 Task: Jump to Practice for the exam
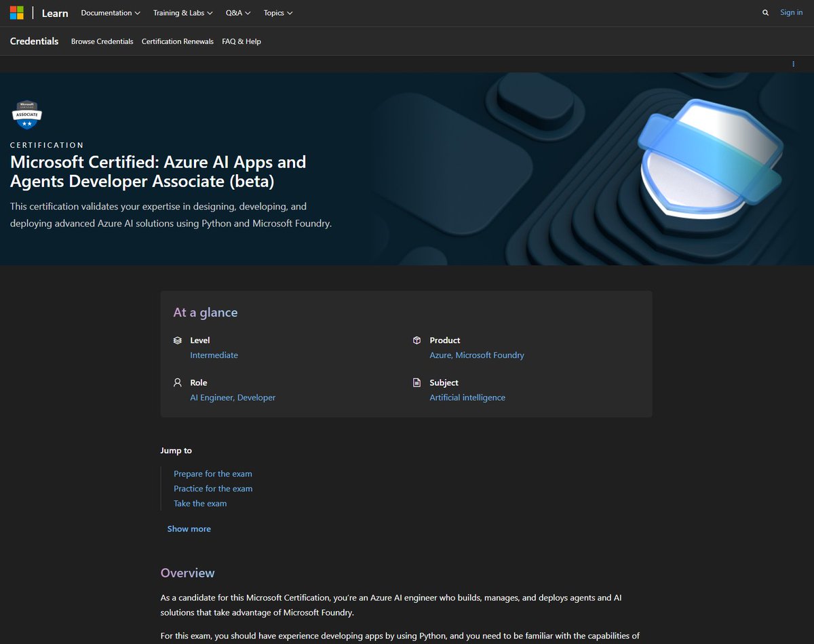point(213,489)
